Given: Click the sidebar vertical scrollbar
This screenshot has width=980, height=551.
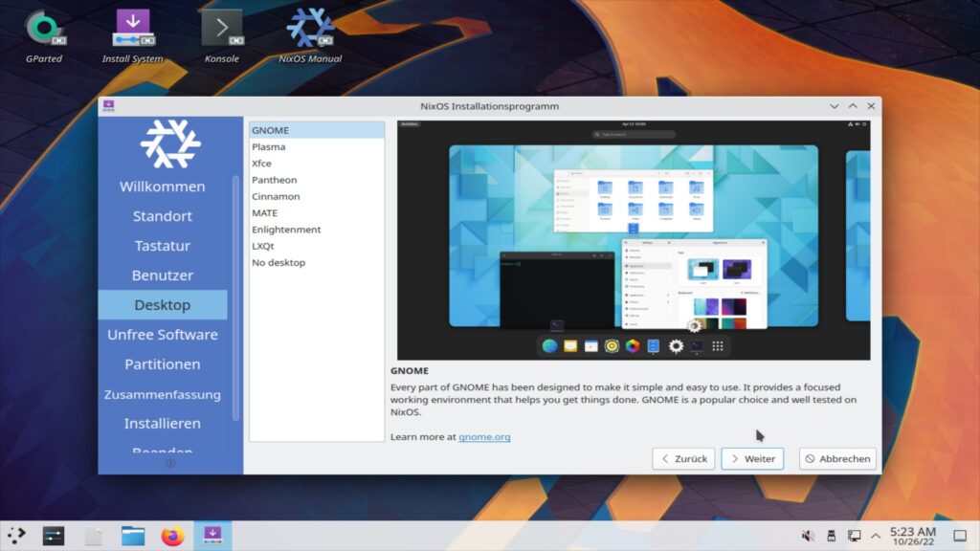Looking at the screenshot, I should click(235, 298).
